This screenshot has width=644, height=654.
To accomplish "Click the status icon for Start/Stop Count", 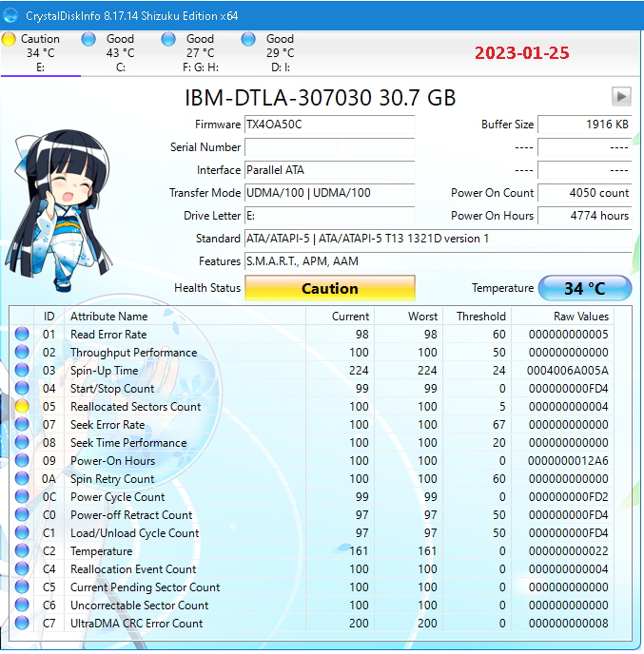I will [22, 388].
